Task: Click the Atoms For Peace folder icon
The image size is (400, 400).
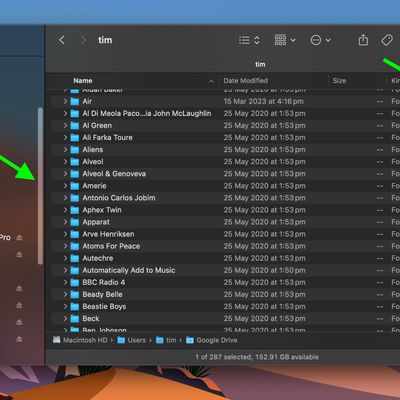Action: pos(75,246)
